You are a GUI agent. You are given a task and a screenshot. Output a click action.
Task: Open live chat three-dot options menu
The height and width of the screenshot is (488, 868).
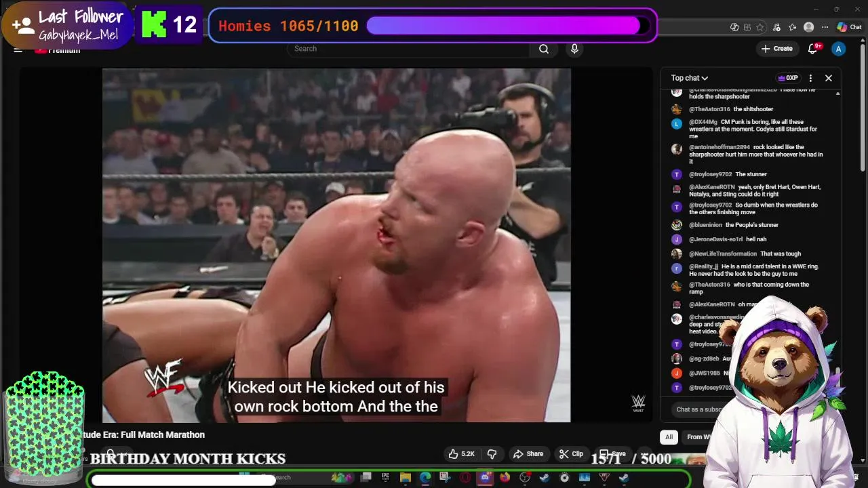tap(810, 78)
